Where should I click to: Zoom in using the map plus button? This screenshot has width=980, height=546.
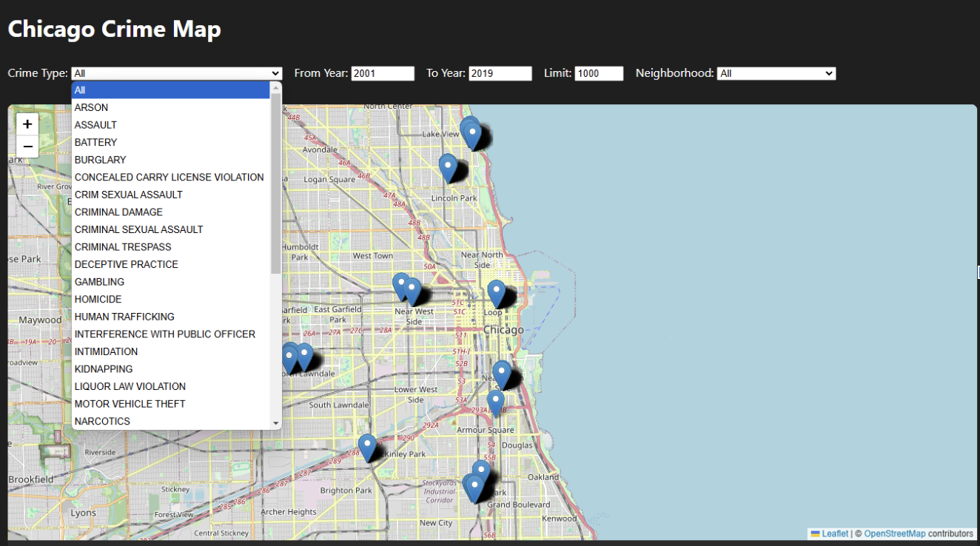point(27,124)
